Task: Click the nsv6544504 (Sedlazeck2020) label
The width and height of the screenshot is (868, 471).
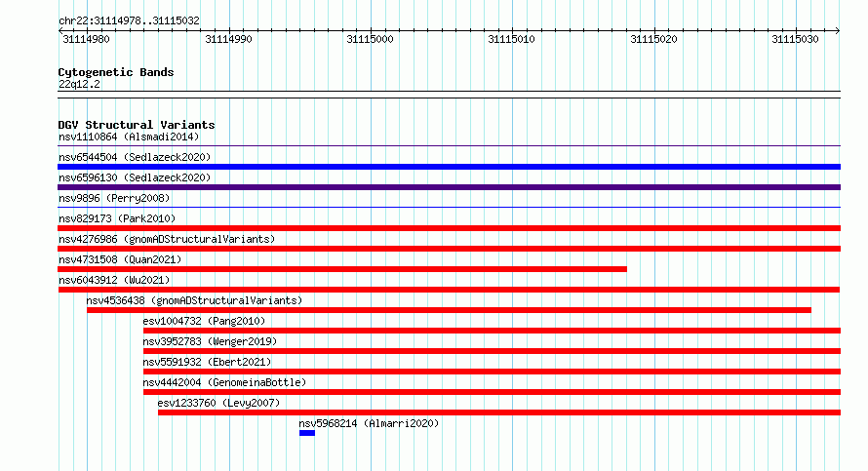Action: [135, 157]
